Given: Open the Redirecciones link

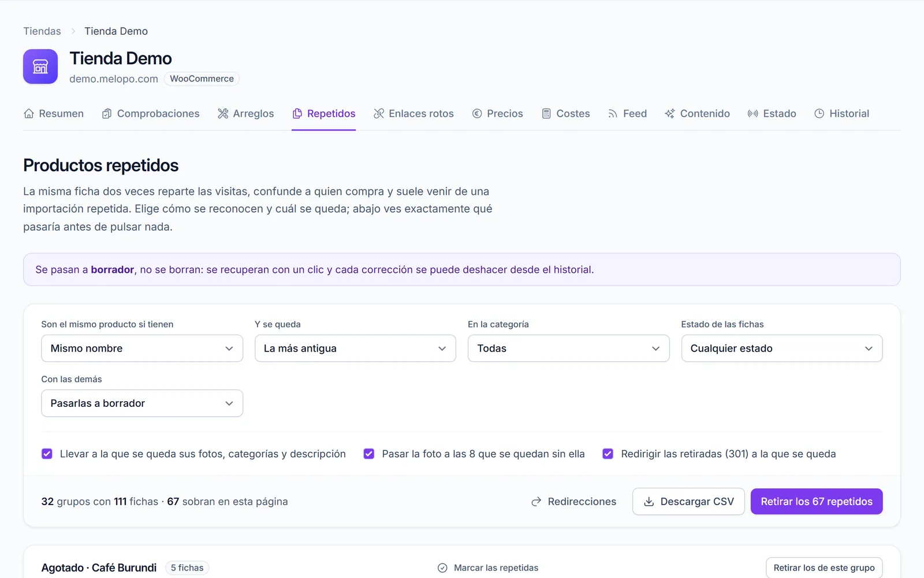Looking at the screenshot, I should click(x=573, y=502).
